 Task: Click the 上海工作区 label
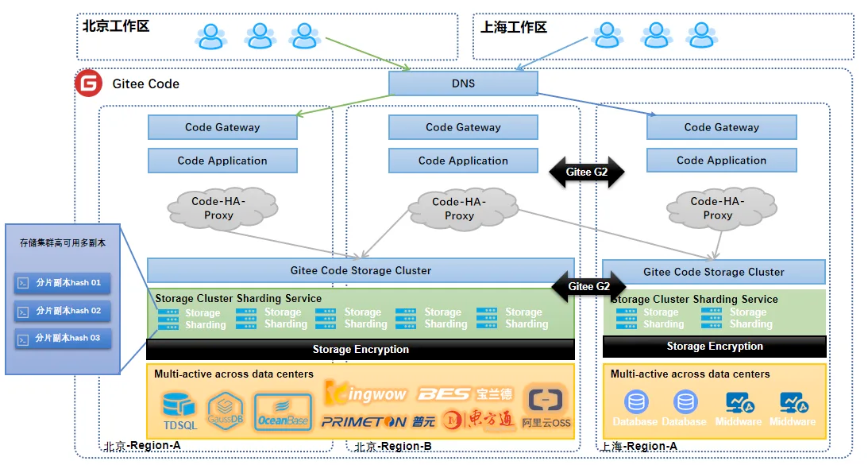(514, 27)
